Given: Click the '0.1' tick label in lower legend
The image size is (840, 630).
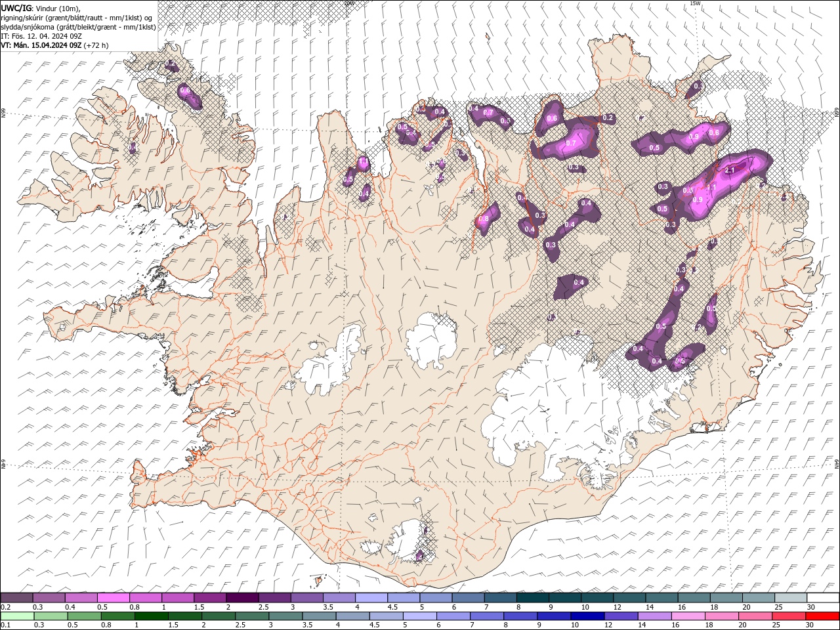Looking at the screenshot, I should (5, 625).
